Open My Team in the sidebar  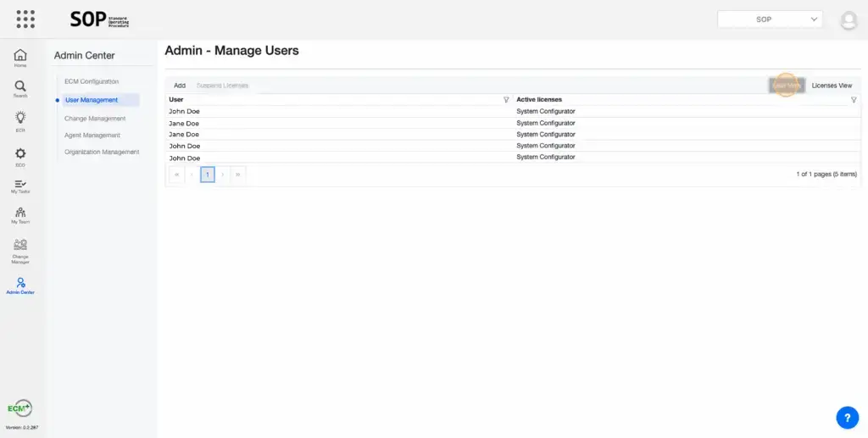click(19, 215)
